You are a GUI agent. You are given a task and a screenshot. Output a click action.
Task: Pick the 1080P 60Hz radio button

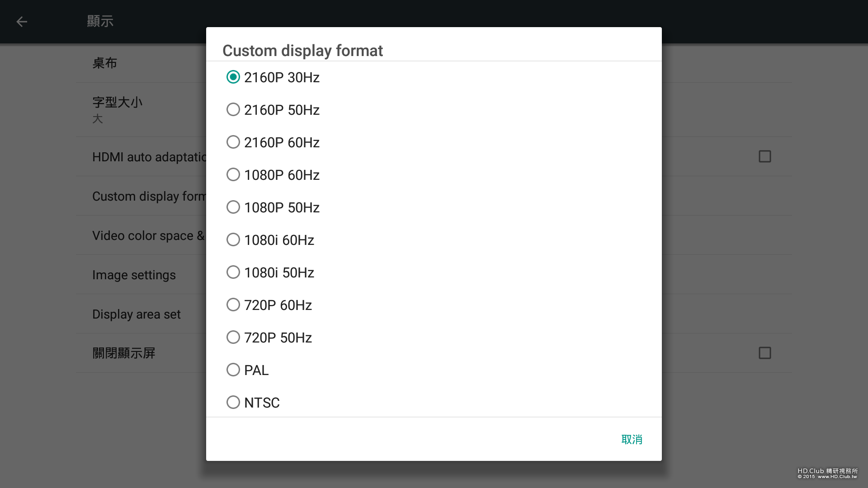click(233, 175)
